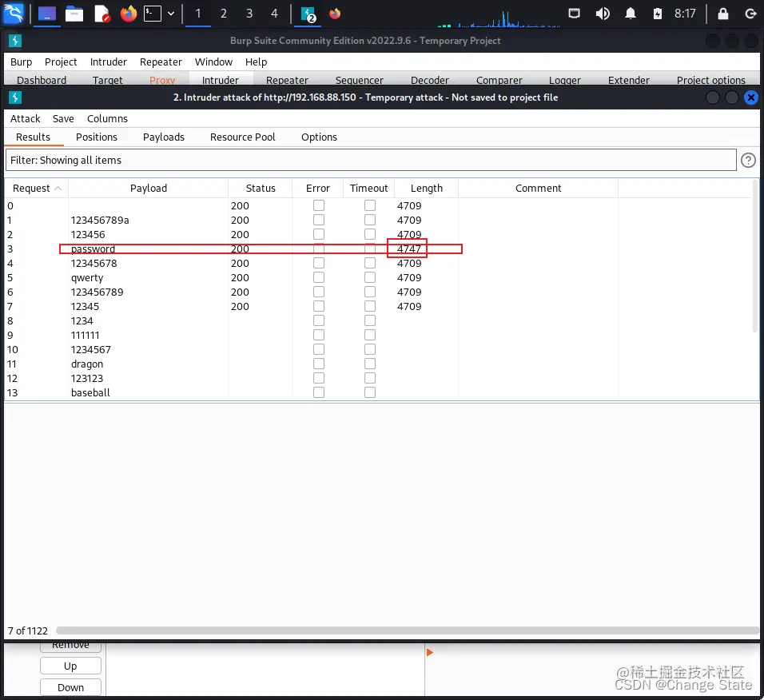Open the Save menu in attack window
Image resolution: width=764 pixels, height=700 pixels.
(63, 118)
